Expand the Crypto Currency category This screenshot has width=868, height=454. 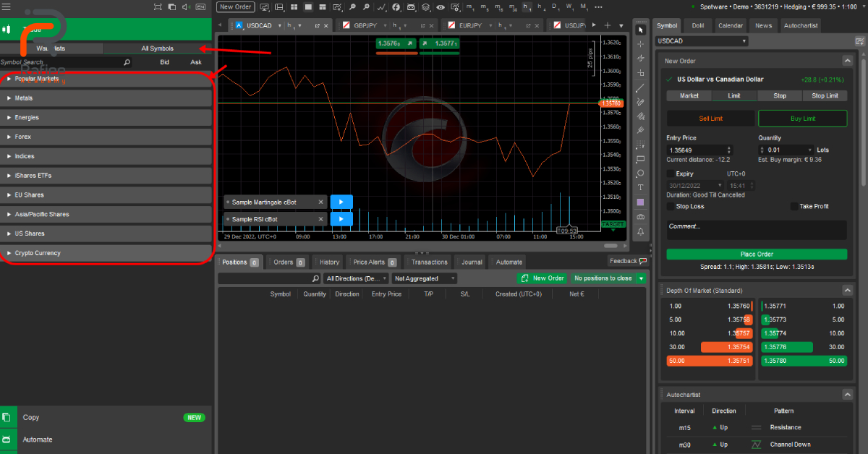[106, 253]
